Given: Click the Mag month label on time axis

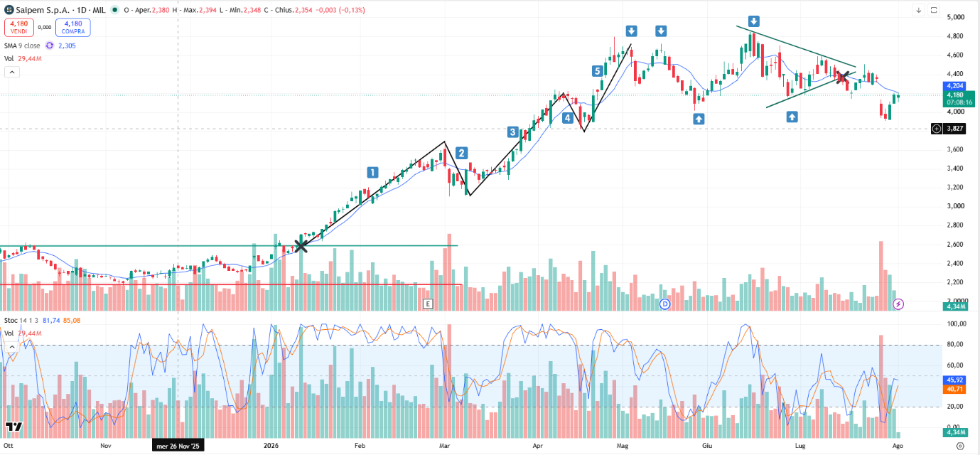Looking at the screenshot, I should (x=623, y=446).
